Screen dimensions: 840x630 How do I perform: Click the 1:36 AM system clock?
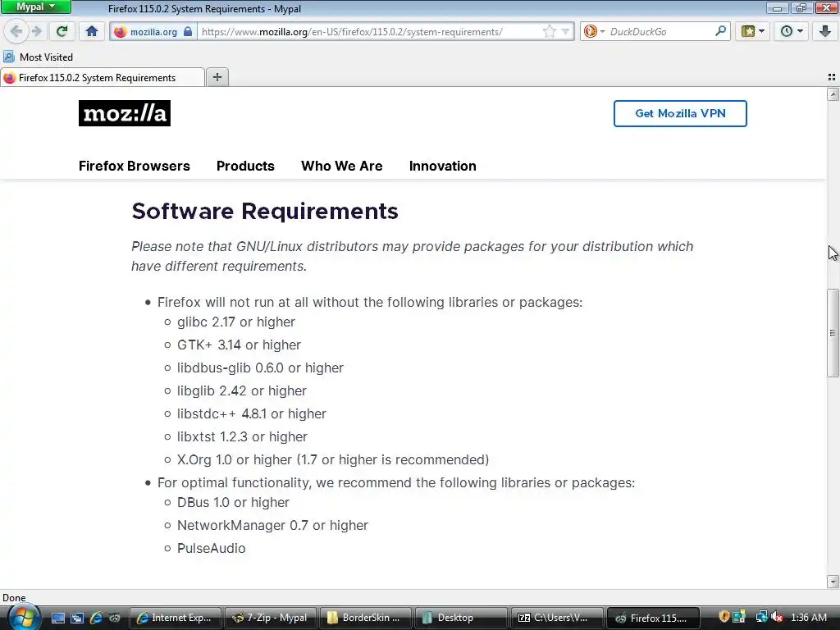coord(808,618)
